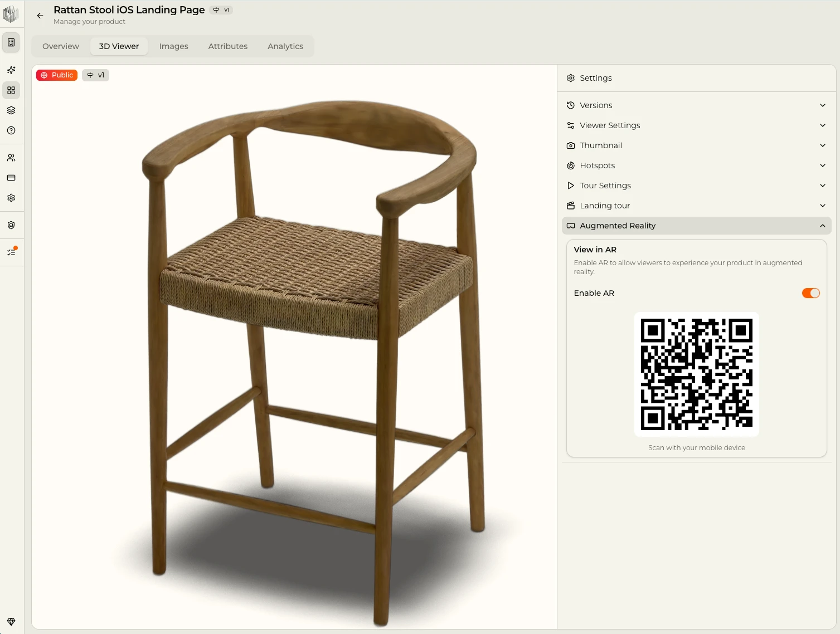Click the "Scan with your mobile device" caption
The image size is (840, 634).
(x=697, y=448)
